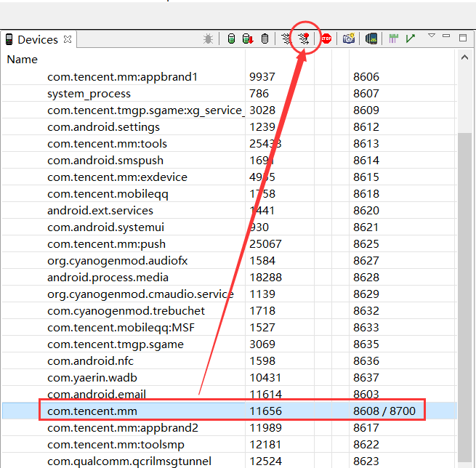
Task: Click PID value 11656
Action: pos(266,411)
